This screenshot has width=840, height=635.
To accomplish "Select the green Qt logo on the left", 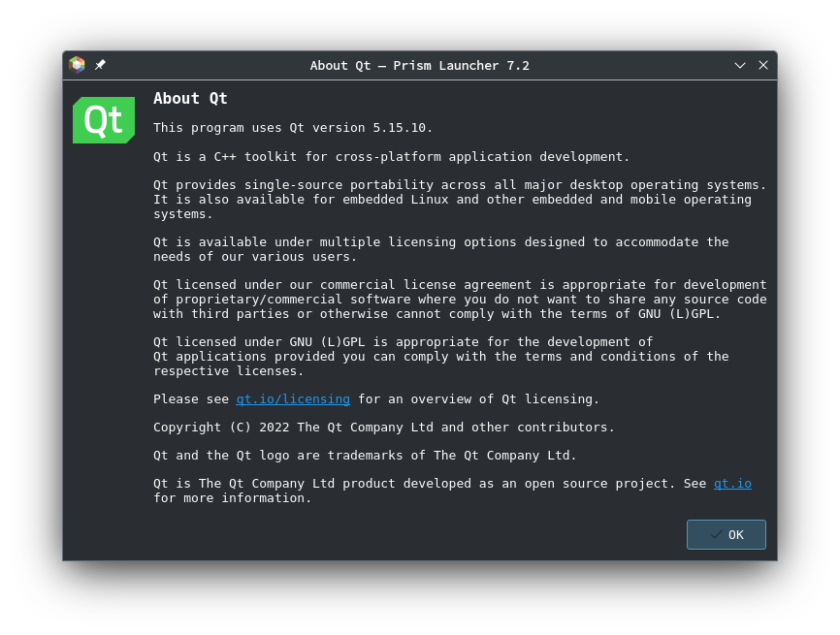I will click(x=103, y=119).
